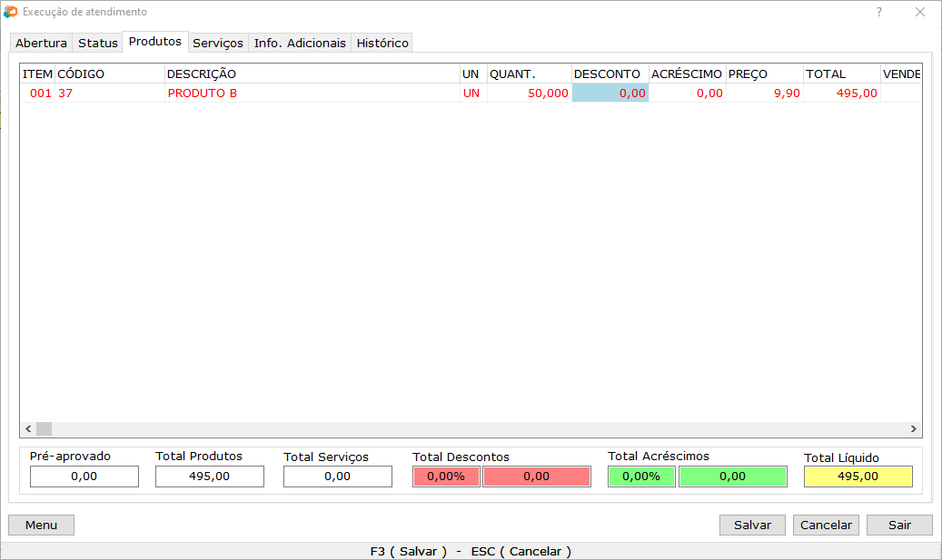Click the green Total Acréscimos percentage field

641,476
